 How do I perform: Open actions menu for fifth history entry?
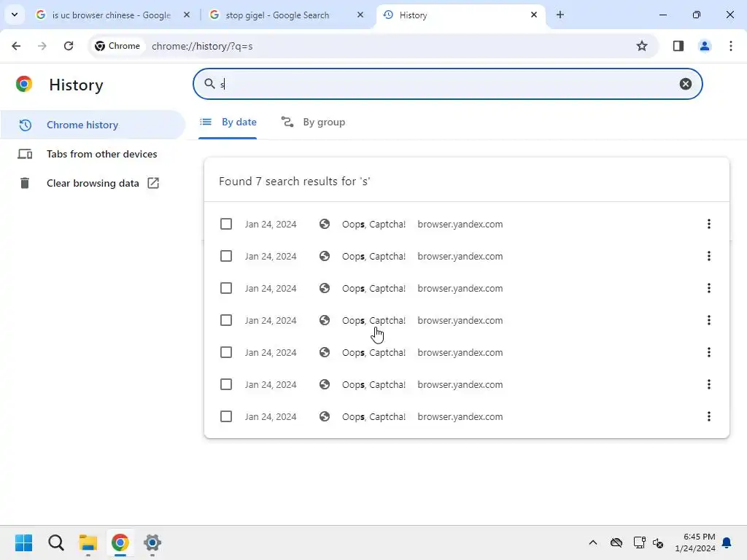(x=708, y=352)
